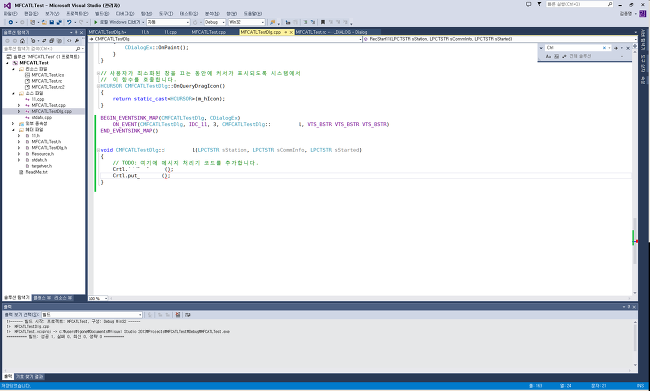The image size is (650, 391).
Task: Clear the find box text with the blue X
Action: (x=604, y=48)
